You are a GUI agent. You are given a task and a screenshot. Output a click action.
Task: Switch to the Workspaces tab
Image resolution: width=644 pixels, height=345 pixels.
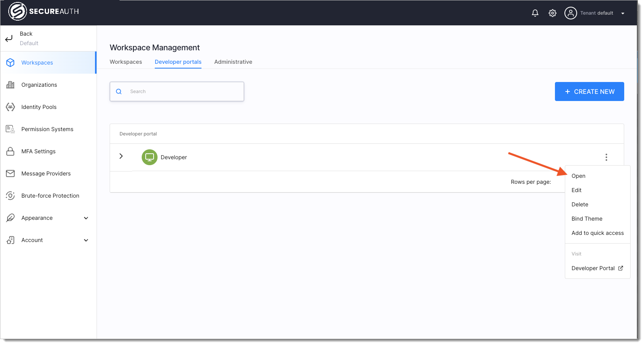click(126, 62)
